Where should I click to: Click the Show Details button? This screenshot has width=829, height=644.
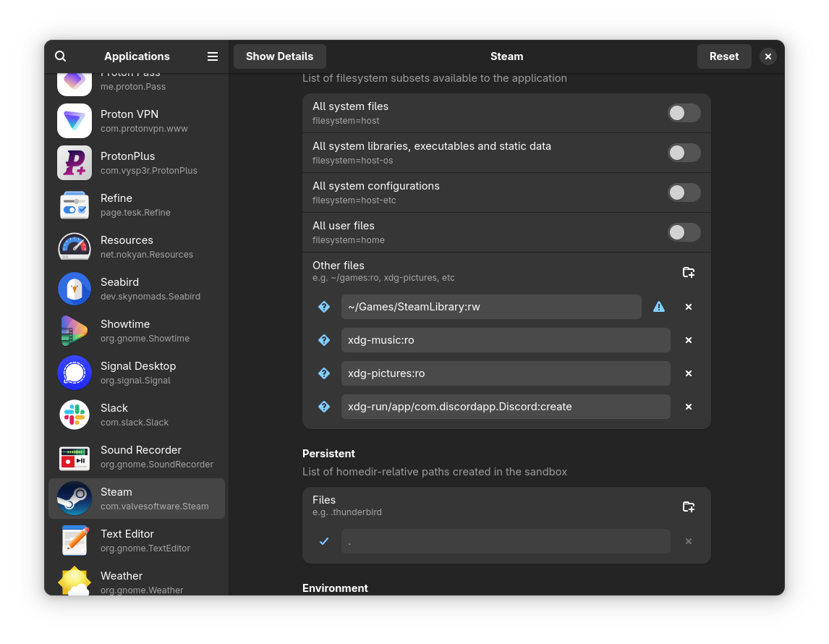point(279,56)
